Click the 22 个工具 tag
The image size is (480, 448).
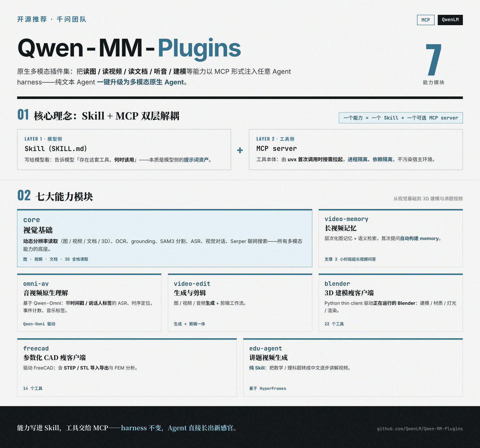click(x=334, y=324)
